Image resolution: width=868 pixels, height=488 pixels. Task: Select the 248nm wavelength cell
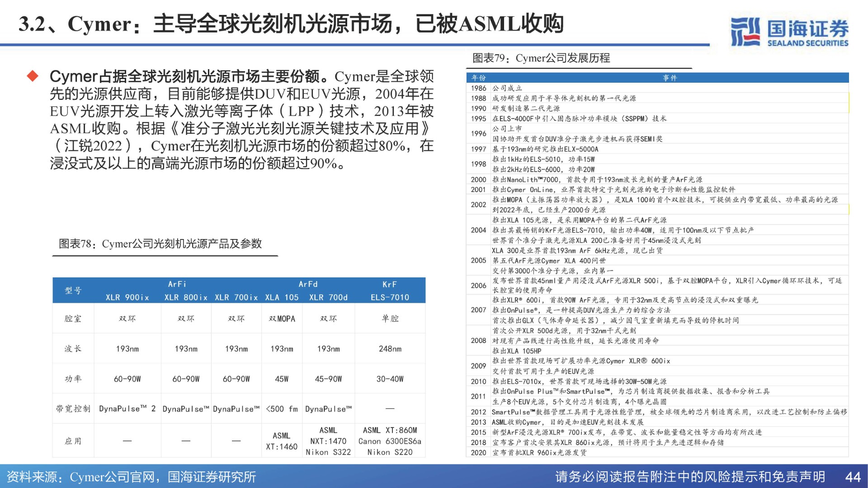390,349
